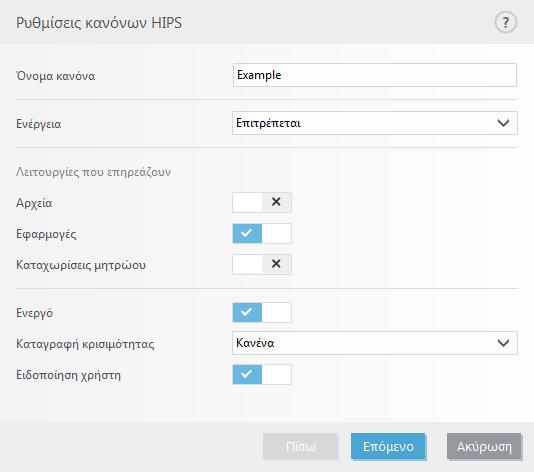The image size is (534, 472).
Task: Click the Όνομα κανόνα text field
Action: pyautogui.click(x=375, y=75)
